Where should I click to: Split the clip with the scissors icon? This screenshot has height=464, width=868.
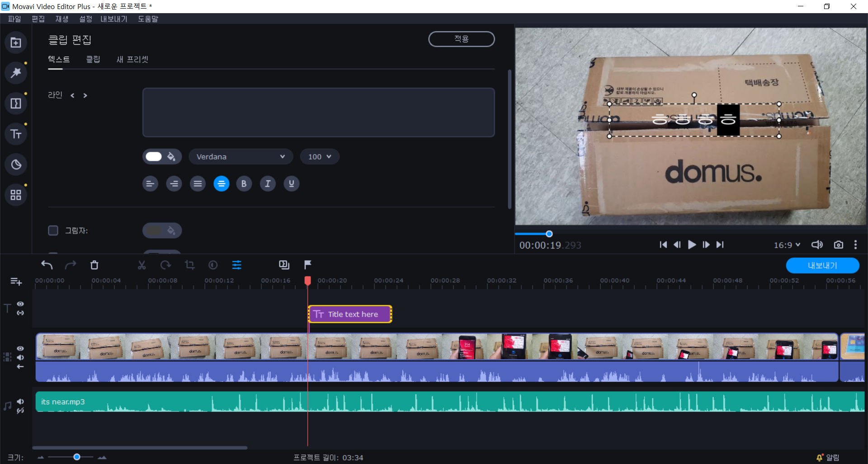pyautogui.click(x=142, y=265)
